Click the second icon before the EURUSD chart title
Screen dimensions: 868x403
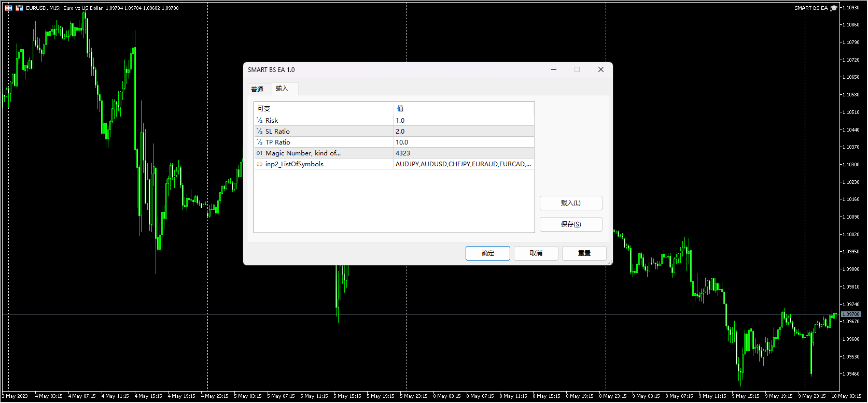[19, 8]
